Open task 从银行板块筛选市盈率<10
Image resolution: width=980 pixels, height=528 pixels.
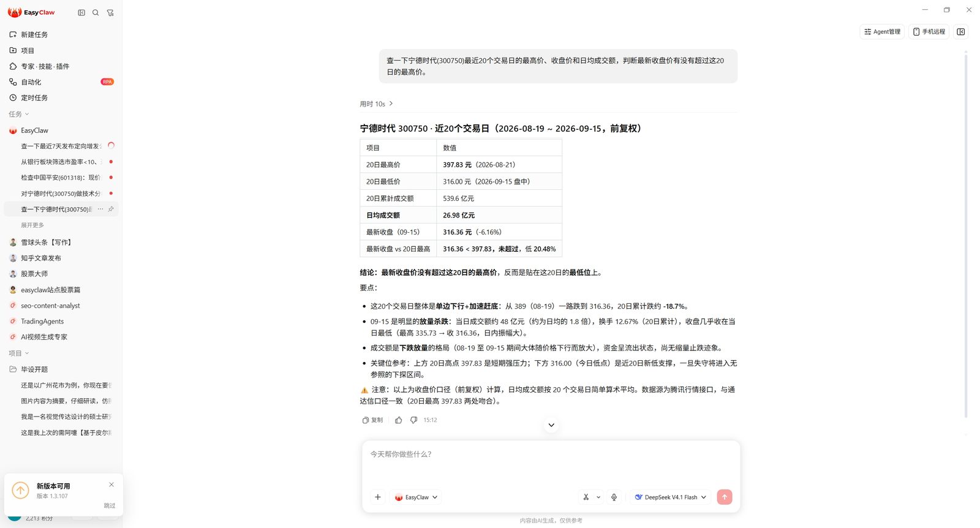pos(61,162)
